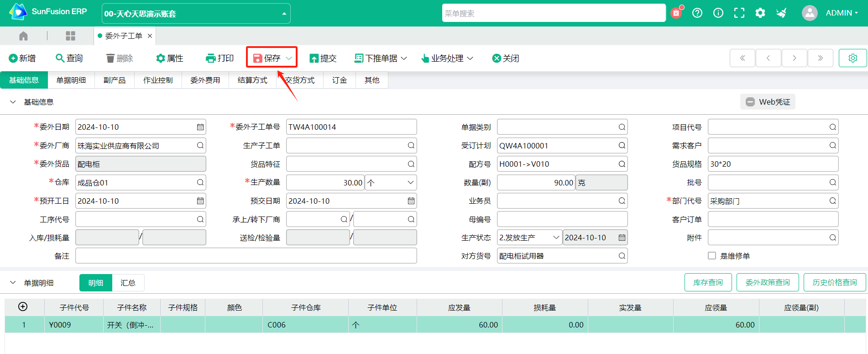868x354 pixels.
Task: Switch to the 订金 tab
Action: 339,80
